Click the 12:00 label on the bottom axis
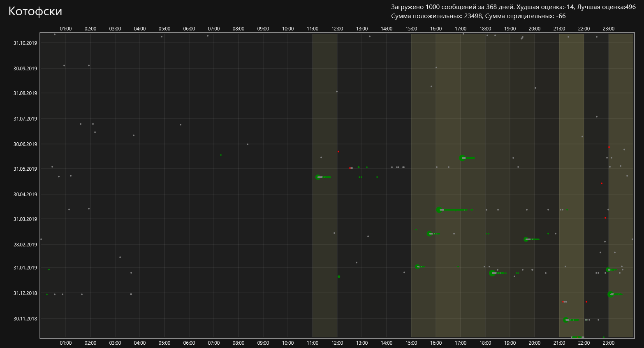Viewport: 644px width, 348px height. [337, 343]
